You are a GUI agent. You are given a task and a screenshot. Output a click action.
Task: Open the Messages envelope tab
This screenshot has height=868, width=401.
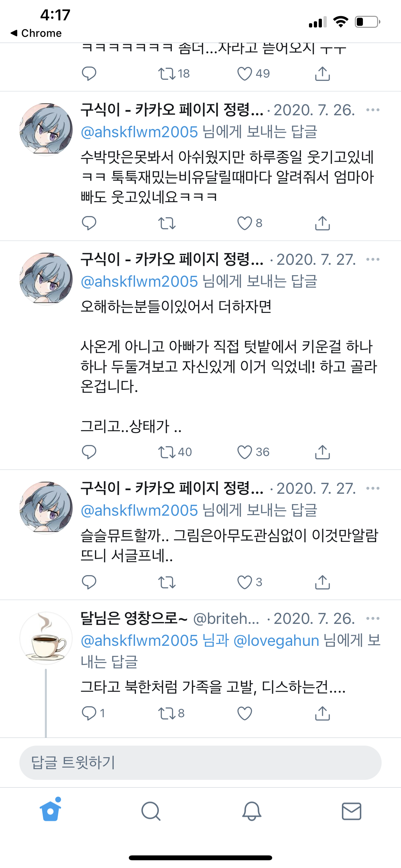coord(352,811)
